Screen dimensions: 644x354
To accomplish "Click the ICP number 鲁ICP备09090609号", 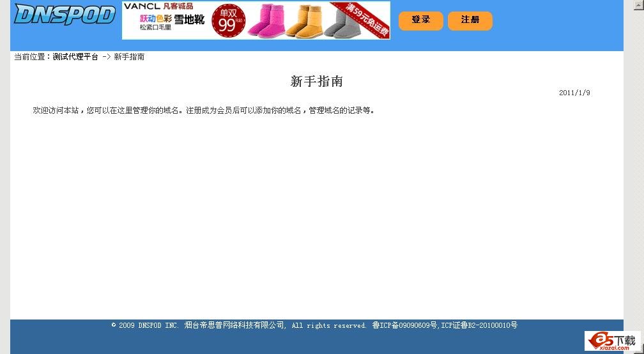I will [x=404, y=325].
